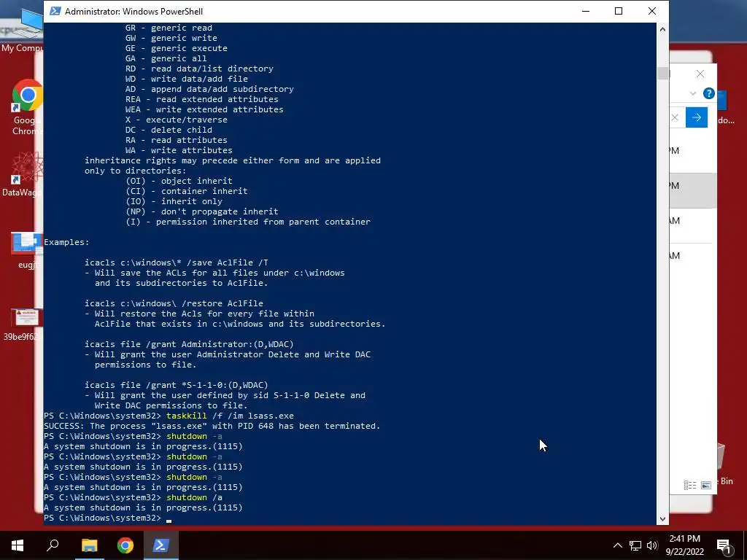This screenshot has height=560, width=747.
Task: Click 'icacls file /grant Administrator:(D,WDAC)' line
Action: coord(189,344)
